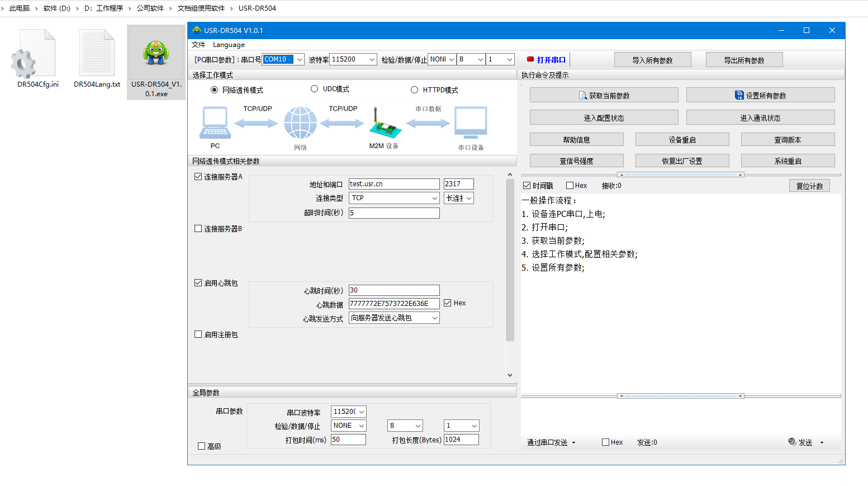Click the test.usr.cn address input field
This screenshot has height=486, width=868.
point(393,184)
